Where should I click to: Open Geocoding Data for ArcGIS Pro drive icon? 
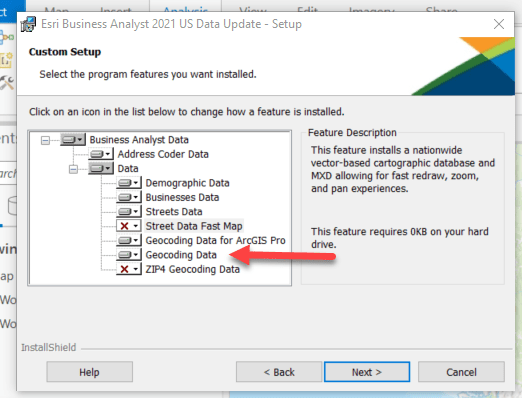pyautogui.click(x=129, y=240)
